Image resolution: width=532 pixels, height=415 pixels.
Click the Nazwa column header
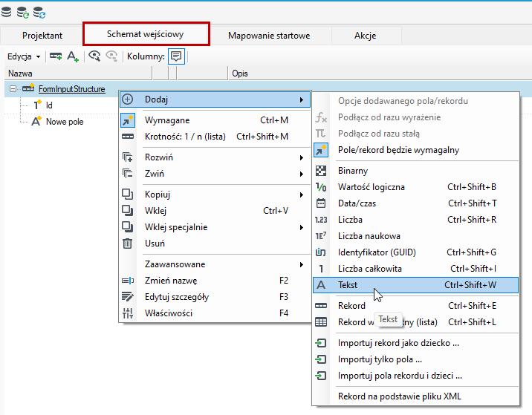tap(78, 73)
